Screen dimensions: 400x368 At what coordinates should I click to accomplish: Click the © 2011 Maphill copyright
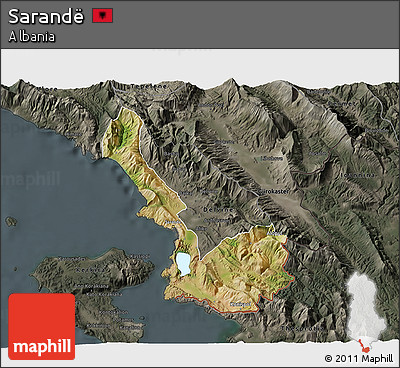click(359, 359)
